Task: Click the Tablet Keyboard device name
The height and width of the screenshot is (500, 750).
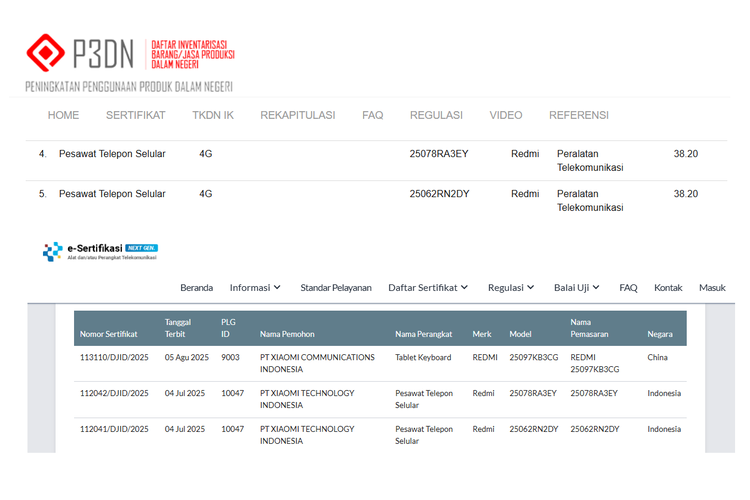Action: pyautogui.click(x=423, y=357)
